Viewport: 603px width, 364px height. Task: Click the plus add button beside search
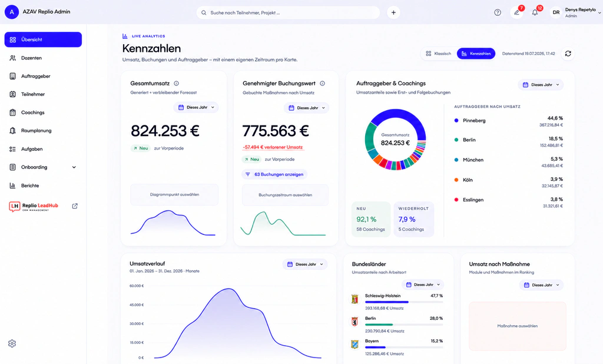(393, 12)
